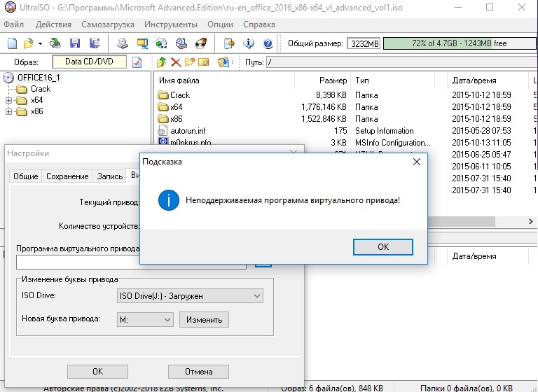Open the dropdown arrow next to Open icon
The image size is (538, 392).
(x=40, y=43)
